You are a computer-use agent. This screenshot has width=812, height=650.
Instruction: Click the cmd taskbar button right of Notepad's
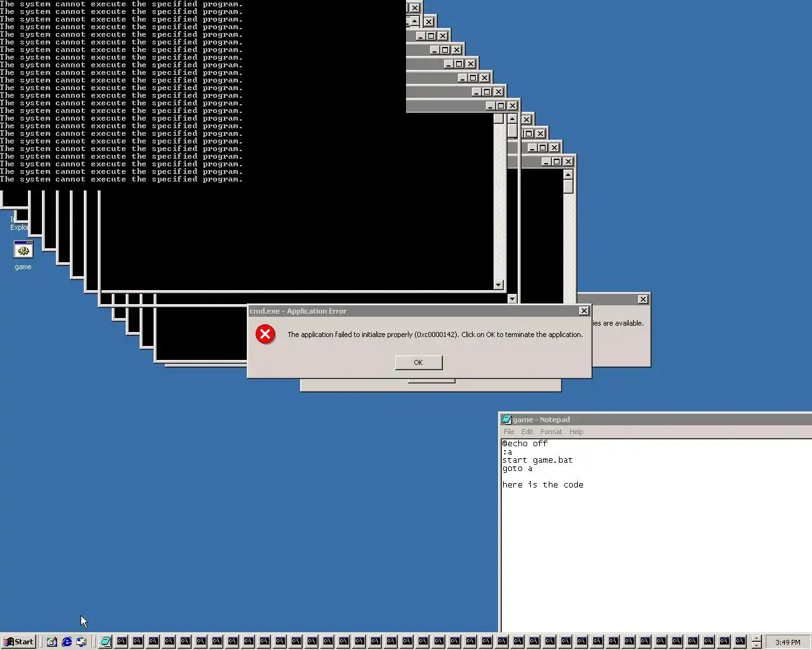(122, 642)
